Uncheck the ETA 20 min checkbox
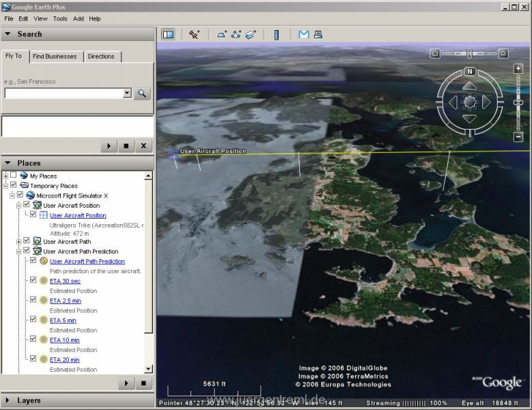The image size is (532, 410). (33, 359)
